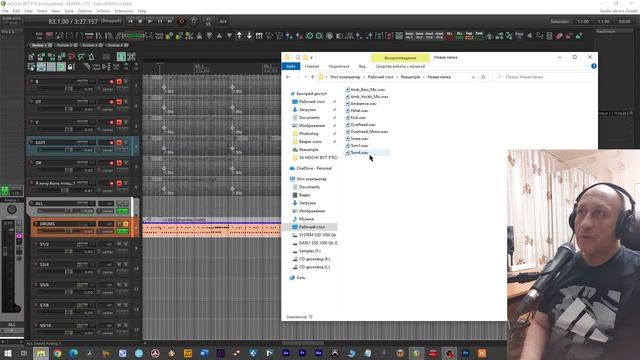Open the yellow Воспроизведение tab in Explorer
Screen dimensions: 640x360
tap(400, 58)
